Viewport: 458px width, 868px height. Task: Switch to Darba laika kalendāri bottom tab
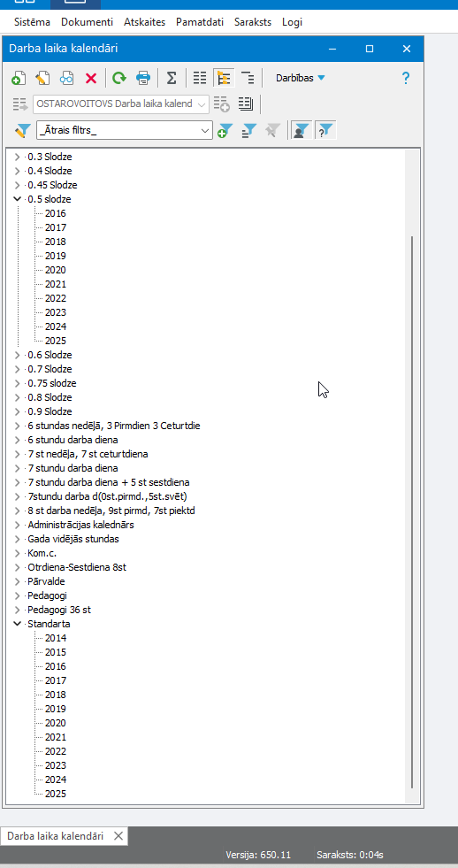[56, 836]
